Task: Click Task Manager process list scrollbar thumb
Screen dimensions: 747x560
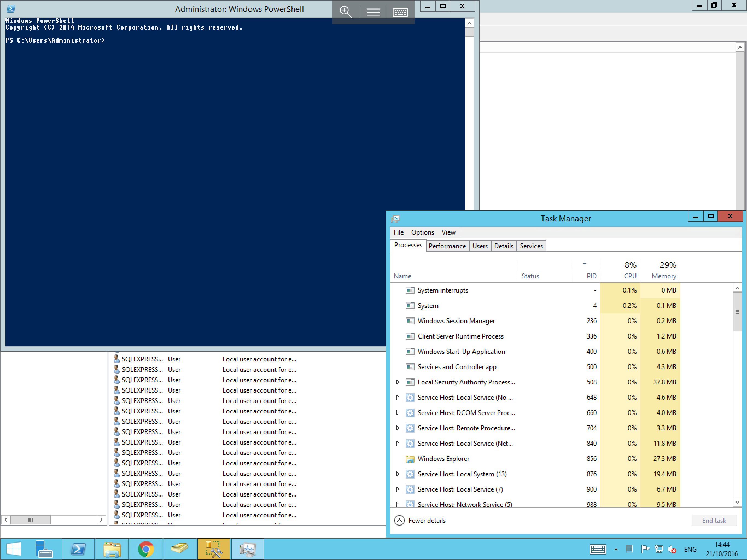Action: click(x=737, y=312)
